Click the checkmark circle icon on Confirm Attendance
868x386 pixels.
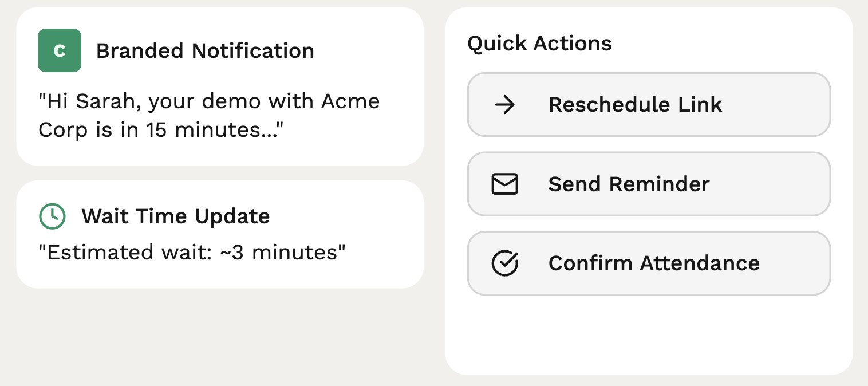coord(504,263)
